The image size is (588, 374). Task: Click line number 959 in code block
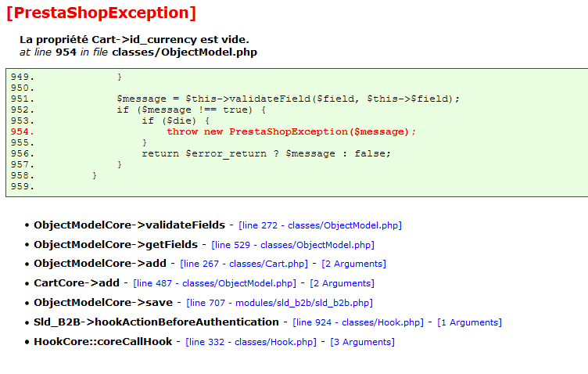(x=22, y=186)
